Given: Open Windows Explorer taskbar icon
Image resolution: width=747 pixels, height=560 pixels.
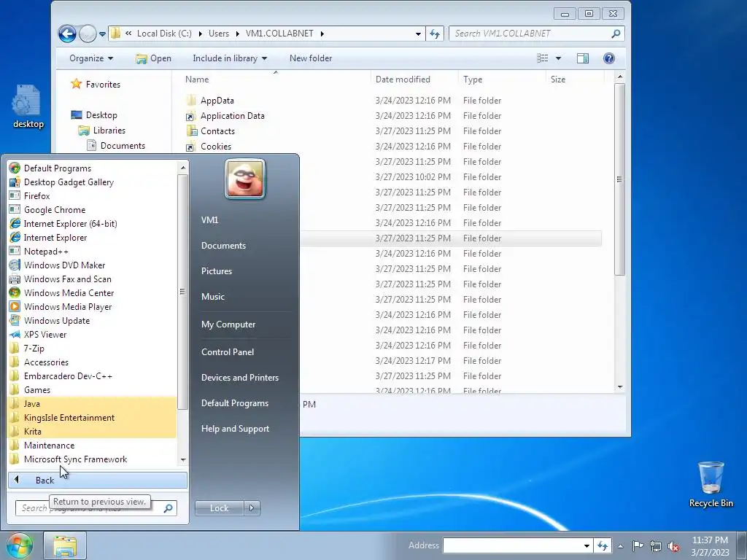Looking at the screenshot, I should [x=65, y=545].
